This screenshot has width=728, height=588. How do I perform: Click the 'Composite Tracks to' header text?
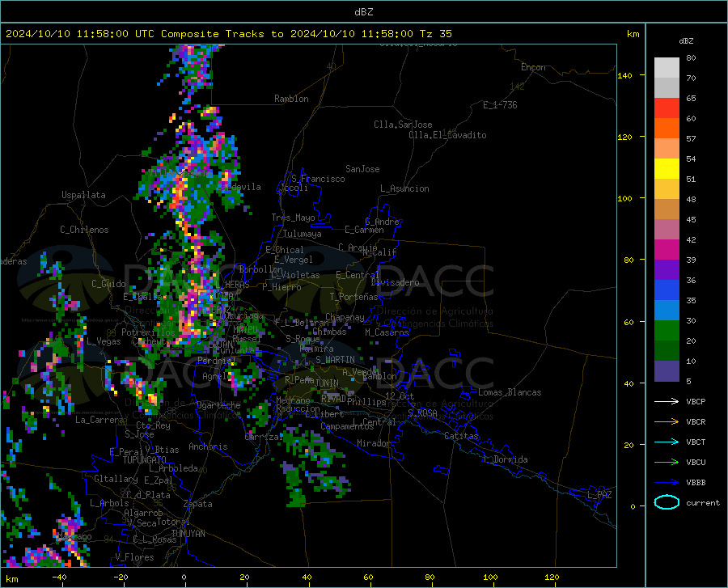(x=222, y=34)
